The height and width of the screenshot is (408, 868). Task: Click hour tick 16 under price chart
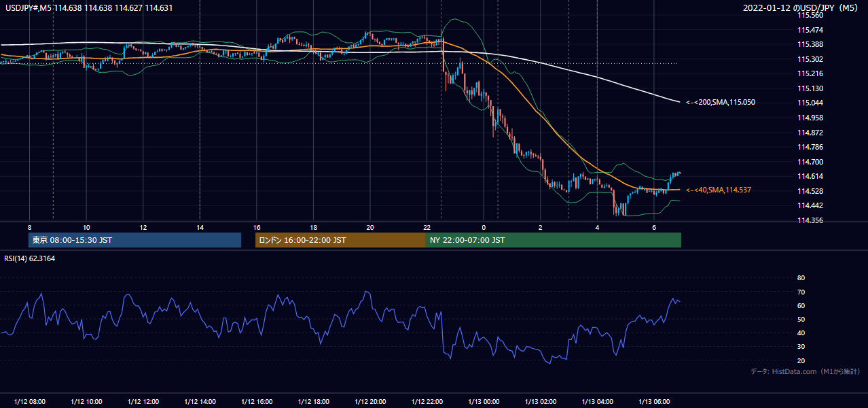(256, 227)
